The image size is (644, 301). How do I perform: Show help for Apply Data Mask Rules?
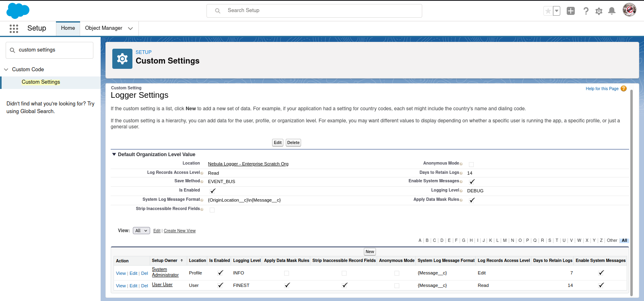pyautogui.click(x=461, y=200)
